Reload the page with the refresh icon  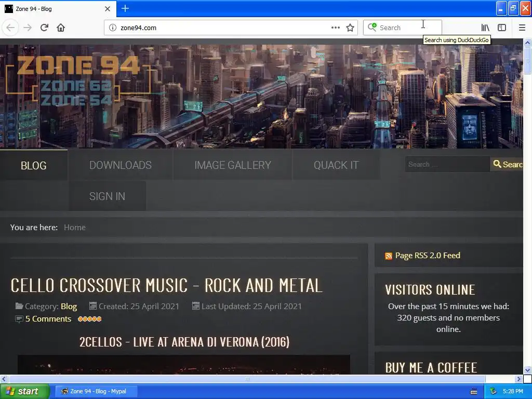pyautogui.click(x=45, y=28)
